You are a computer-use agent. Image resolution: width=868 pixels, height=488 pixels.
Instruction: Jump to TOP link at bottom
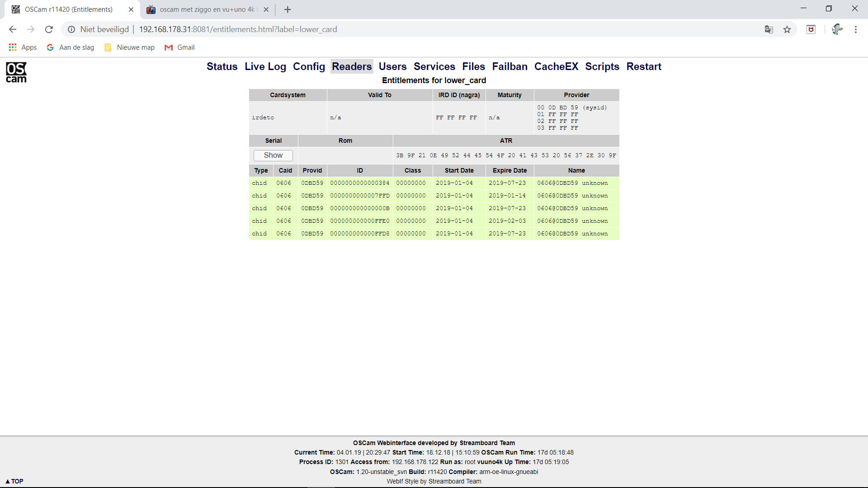(14, 481)
